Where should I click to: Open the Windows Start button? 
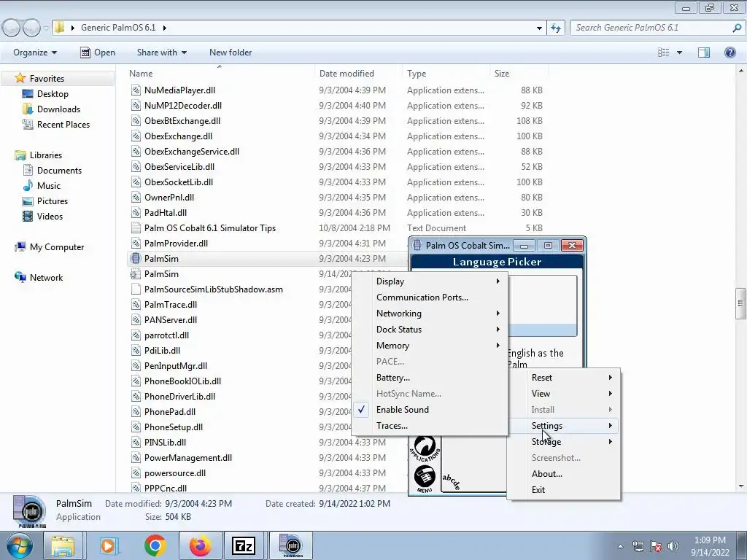(20, 546)
